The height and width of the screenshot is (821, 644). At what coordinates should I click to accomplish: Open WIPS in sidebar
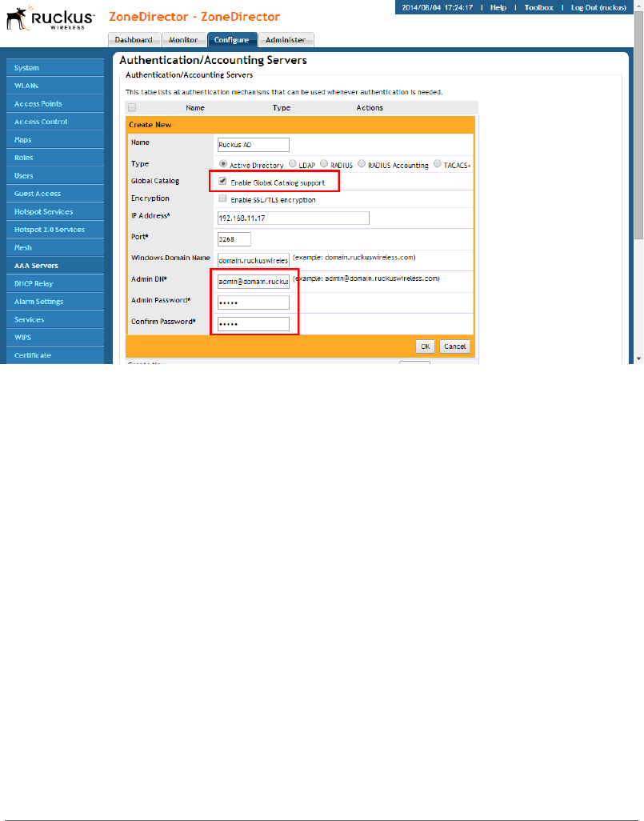coord(55,337)
